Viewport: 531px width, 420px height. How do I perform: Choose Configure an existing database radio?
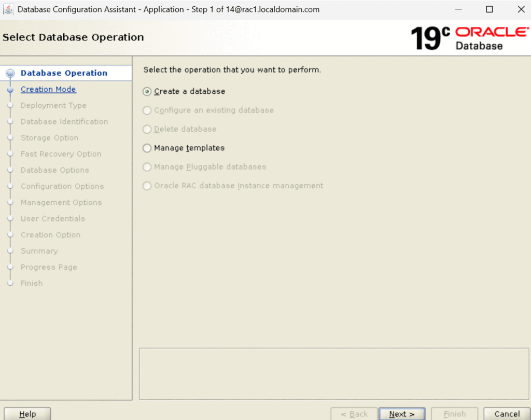[147, 110]
